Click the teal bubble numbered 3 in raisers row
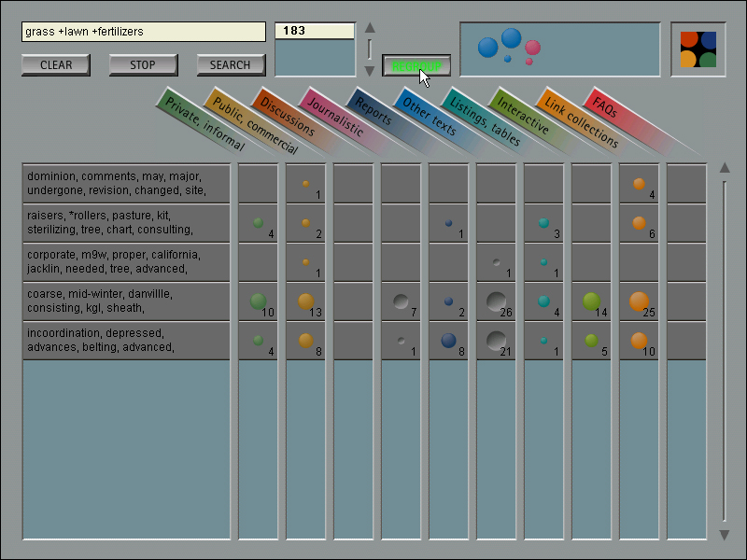Viewport: 747px width, 560px height. 543,223
